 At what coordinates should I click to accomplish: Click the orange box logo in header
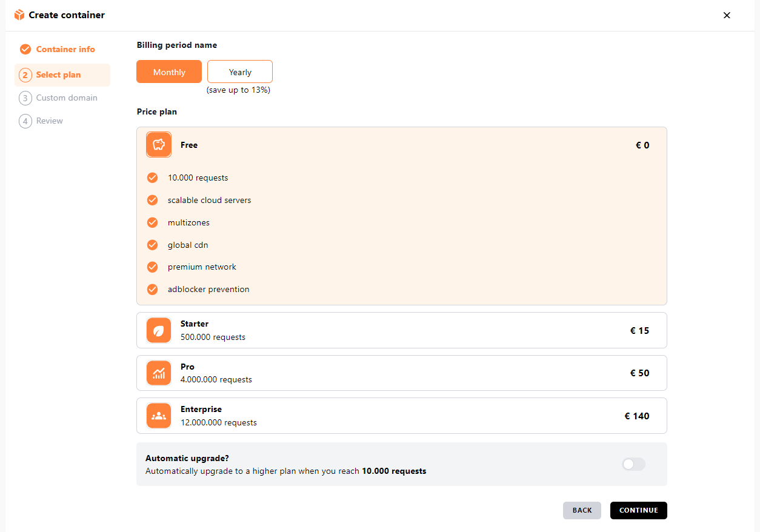(19, 15)
